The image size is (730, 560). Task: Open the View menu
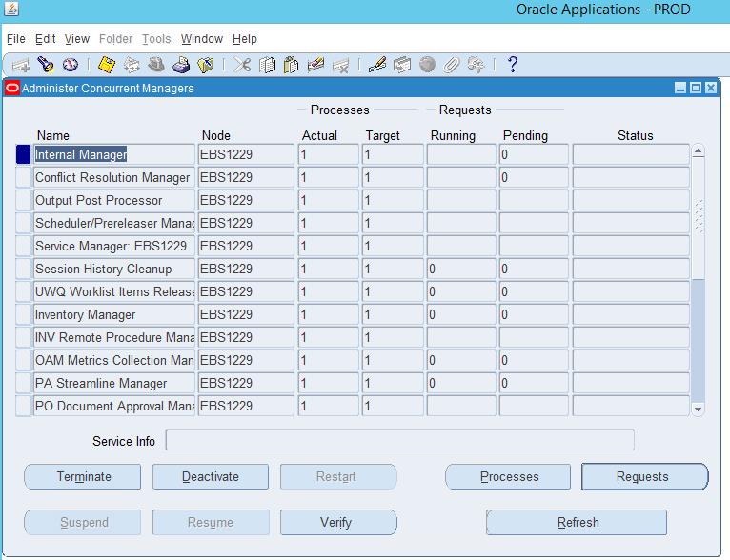pyautogui.click(x=77, y=39)
